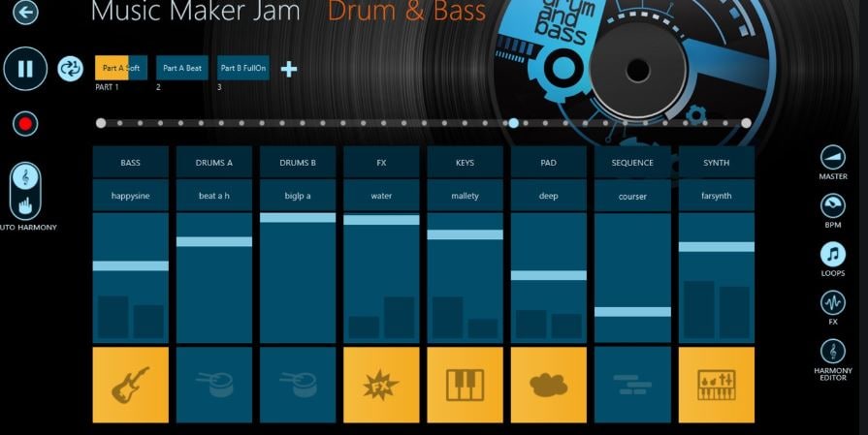This screenshot has width=868, height=435.
Task: Click the FX channel volume fader bar
Action: (381, 220)
